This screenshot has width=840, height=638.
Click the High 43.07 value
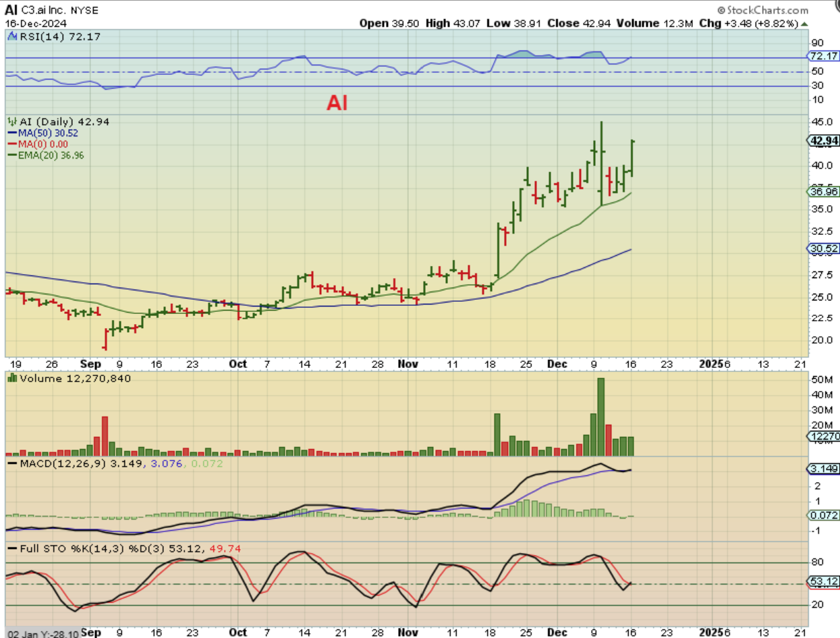pyautogui.click(x=455, y=23)
